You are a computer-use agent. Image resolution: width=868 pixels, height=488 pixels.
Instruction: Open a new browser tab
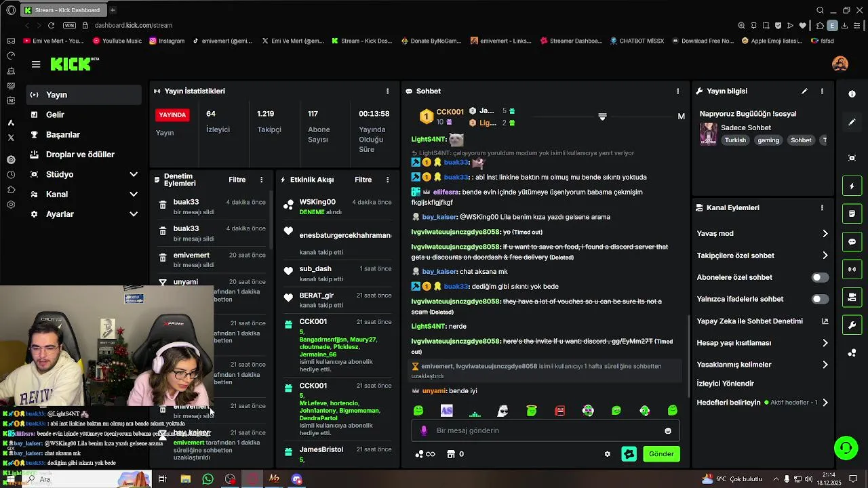pos(113,10)
